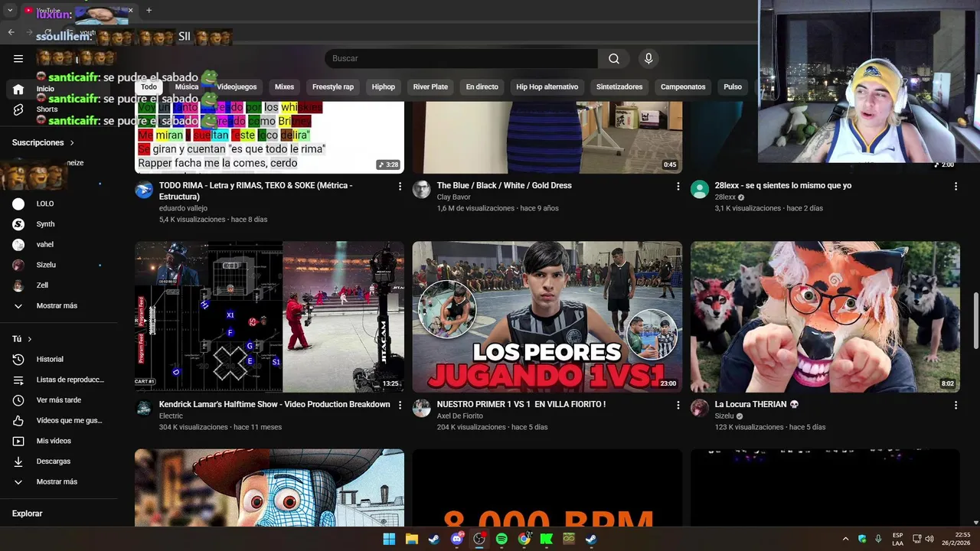Open Discord from the taskbar

click(457, 539)
